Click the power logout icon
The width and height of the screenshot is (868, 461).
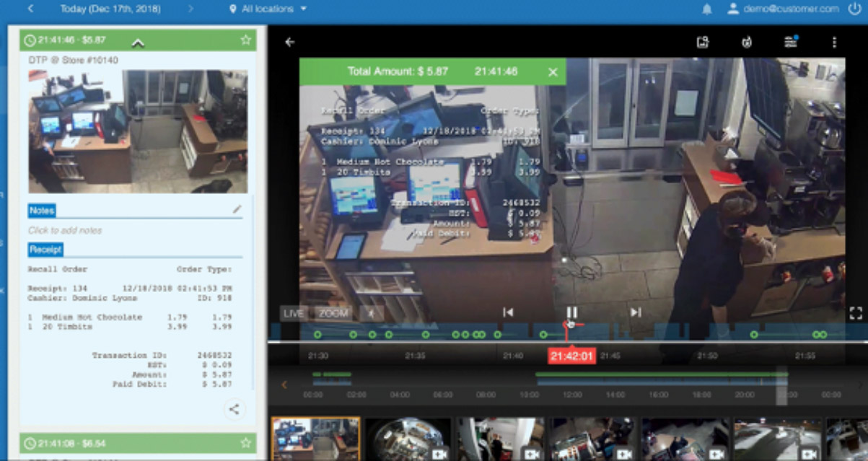coord(855,9)
